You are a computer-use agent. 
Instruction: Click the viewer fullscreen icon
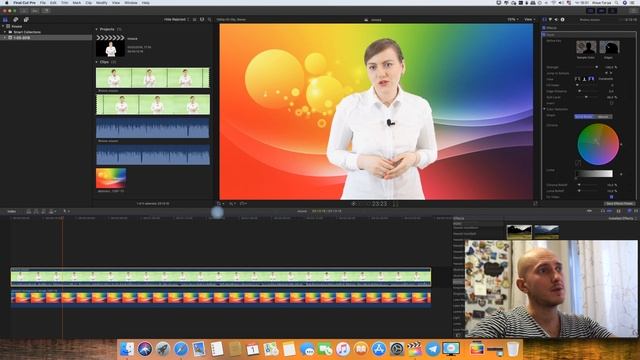click(x=535, y=203)
